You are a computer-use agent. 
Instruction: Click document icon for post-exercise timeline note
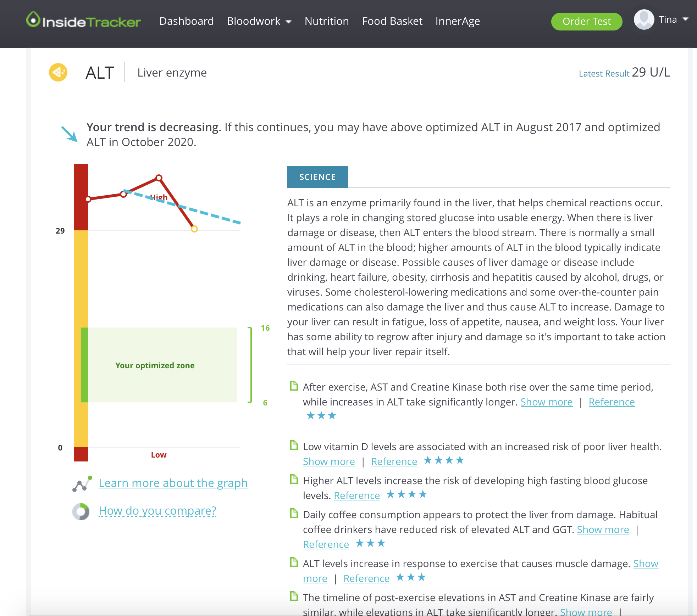[294, 596]
